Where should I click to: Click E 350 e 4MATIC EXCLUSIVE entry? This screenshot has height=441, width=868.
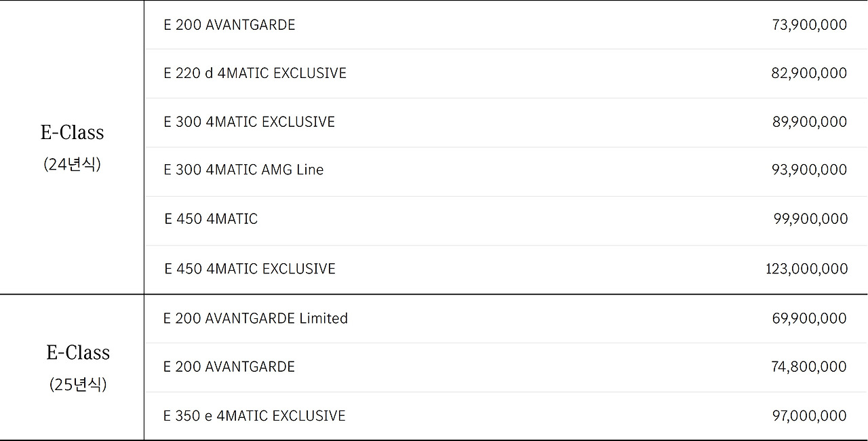tap(254, 416)
